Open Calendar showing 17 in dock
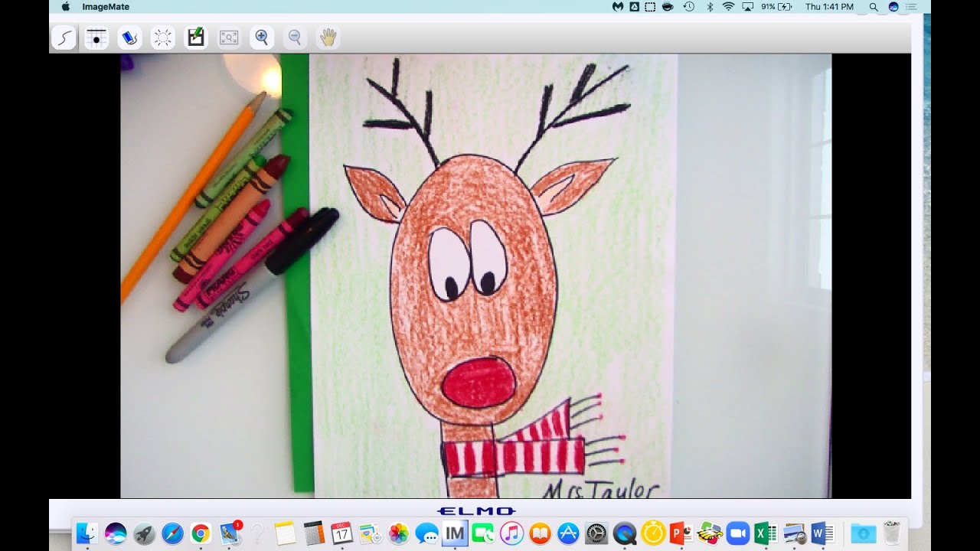The height and width of the screenshot is (551, 980). (x=341, y=533)
